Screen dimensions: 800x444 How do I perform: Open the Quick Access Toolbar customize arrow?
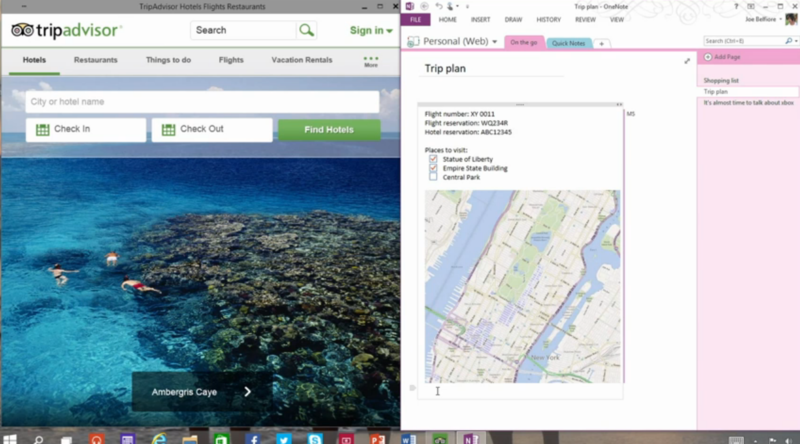[x=467, y=7]
